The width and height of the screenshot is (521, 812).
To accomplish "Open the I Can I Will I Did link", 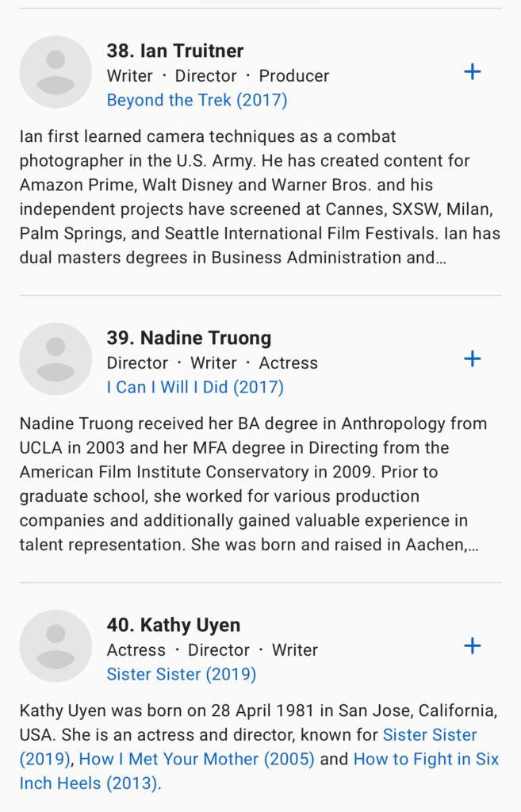I will [195, 387].
